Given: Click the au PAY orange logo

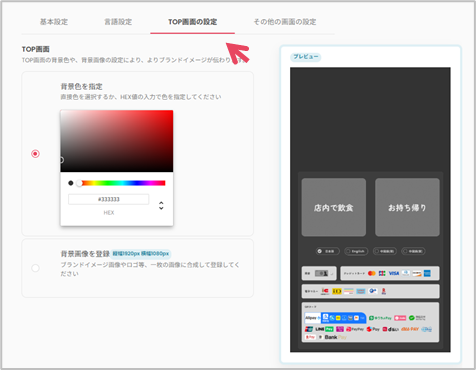Looking at the screenshot, I should pyautogui.click(x=410, y=329).
